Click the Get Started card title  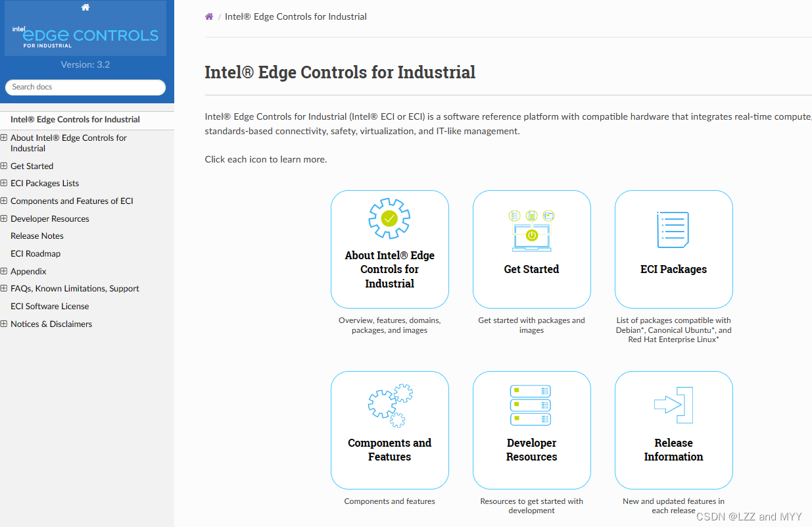click(531, 269)
